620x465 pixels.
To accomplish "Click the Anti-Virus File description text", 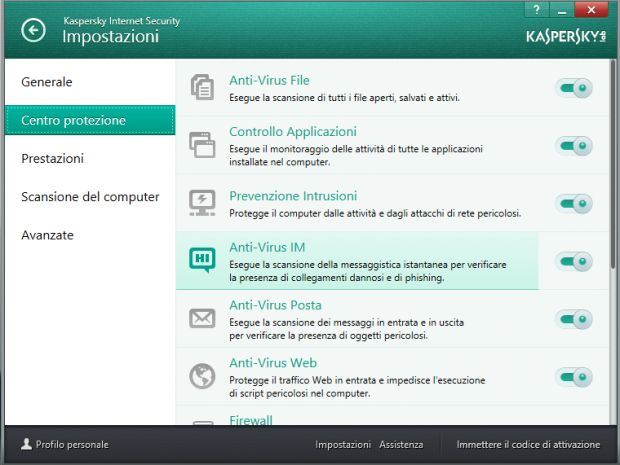I will 344,97.
